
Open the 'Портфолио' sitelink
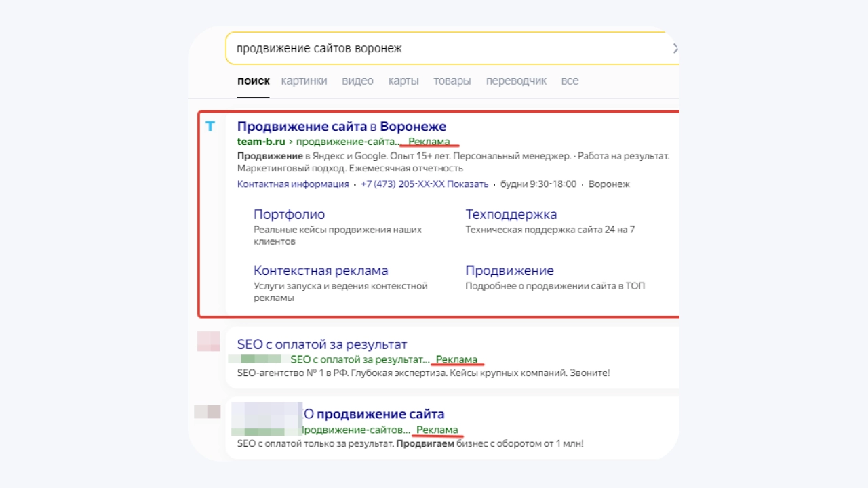coord(289,214)
